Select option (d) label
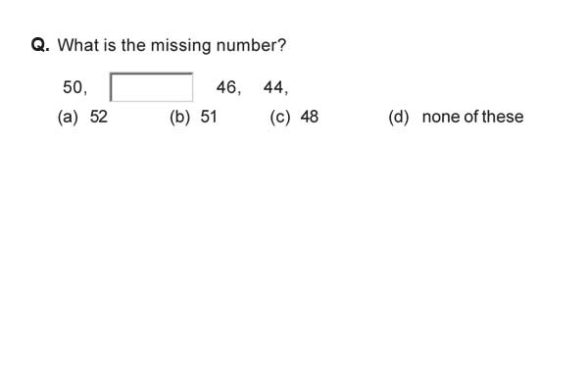588x392 pixels. pos(399,117)
